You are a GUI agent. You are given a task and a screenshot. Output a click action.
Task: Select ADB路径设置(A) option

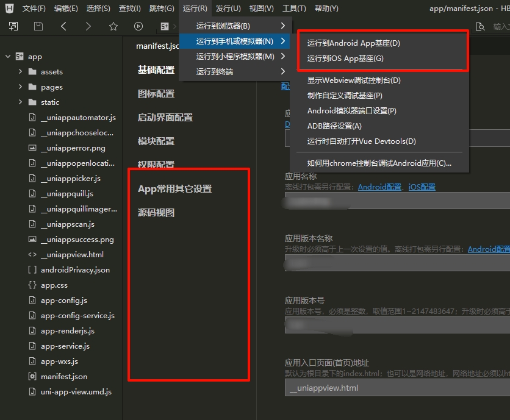(x=334, y=126)
